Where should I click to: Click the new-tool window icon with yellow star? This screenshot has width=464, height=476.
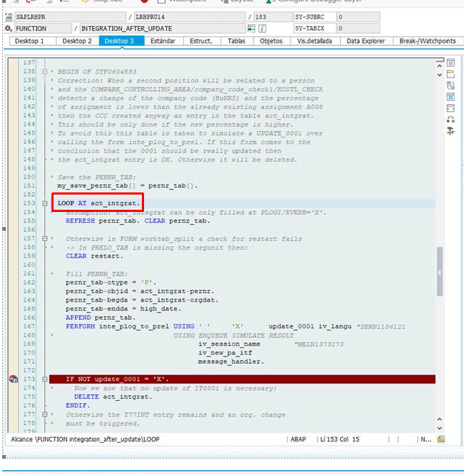451,74
